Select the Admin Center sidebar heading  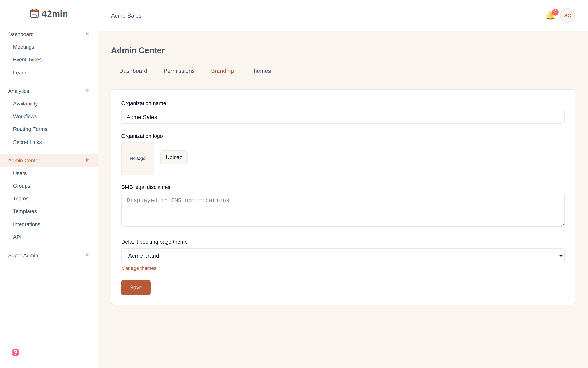pos(24,161)
